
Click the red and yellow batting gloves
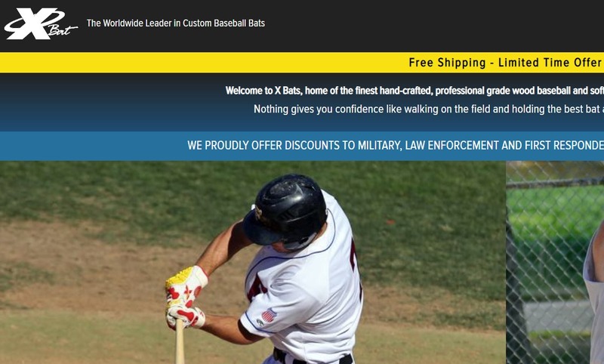(x=186, y=297)
